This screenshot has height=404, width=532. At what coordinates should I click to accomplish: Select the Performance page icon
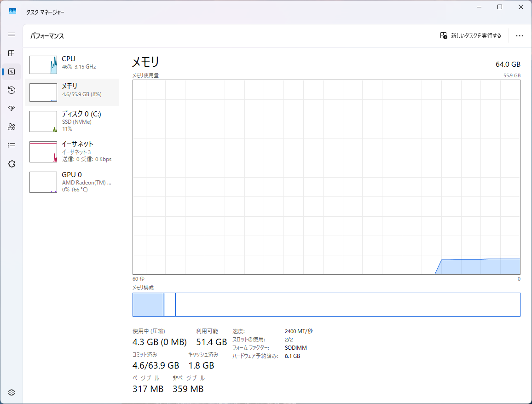click(12, 72)
